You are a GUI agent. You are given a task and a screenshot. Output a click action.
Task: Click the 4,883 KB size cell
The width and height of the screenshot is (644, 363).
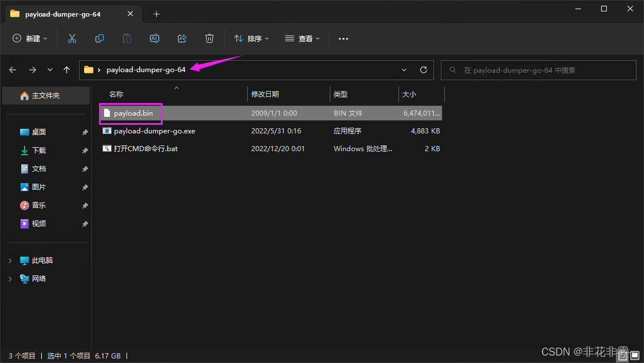[x=425, y=131]
